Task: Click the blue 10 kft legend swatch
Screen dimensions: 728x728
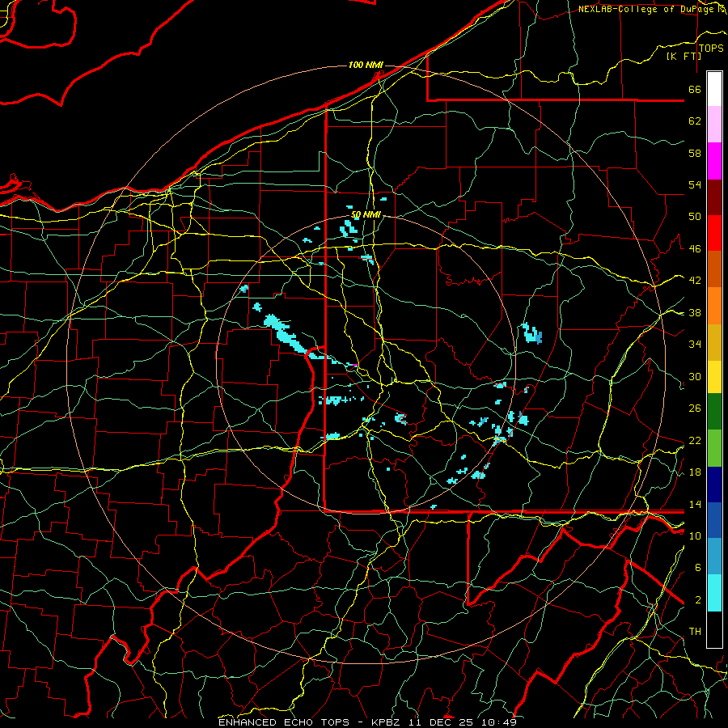Action: 714,520
